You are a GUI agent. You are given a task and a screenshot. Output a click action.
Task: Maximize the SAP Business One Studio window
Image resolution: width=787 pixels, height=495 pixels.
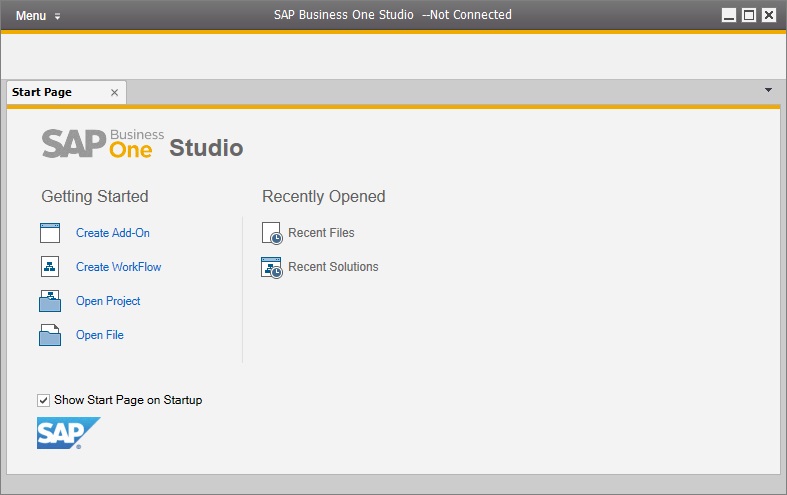tap(749, 15)
